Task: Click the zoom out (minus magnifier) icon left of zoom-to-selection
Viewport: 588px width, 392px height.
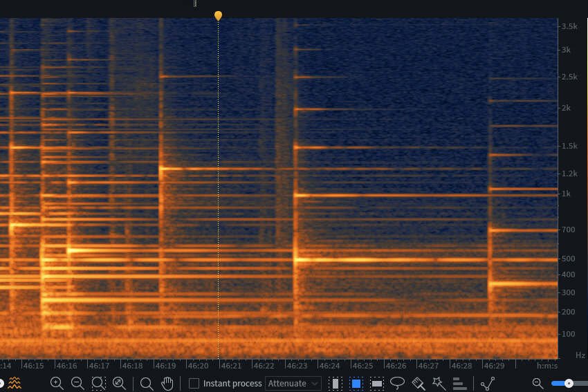Action: [x=77, y=383]
